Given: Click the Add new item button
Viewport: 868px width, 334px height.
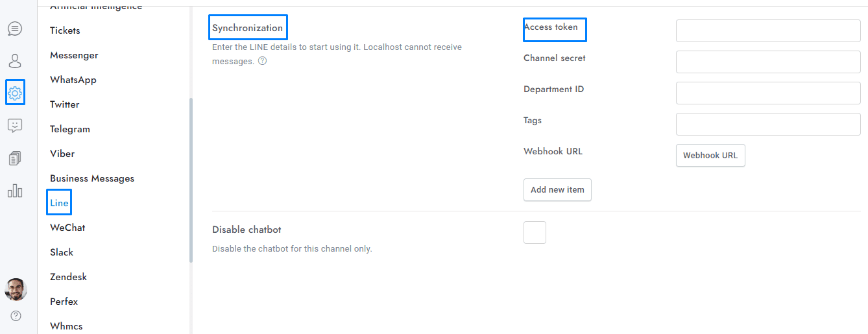Looking at the screenshot, I should [x=557, y=190].
